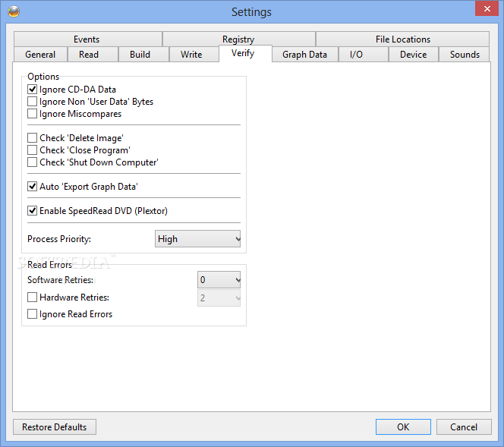Open the Sounds tab
The height and width of the screenshot is (447, 504).
point(465,55)
